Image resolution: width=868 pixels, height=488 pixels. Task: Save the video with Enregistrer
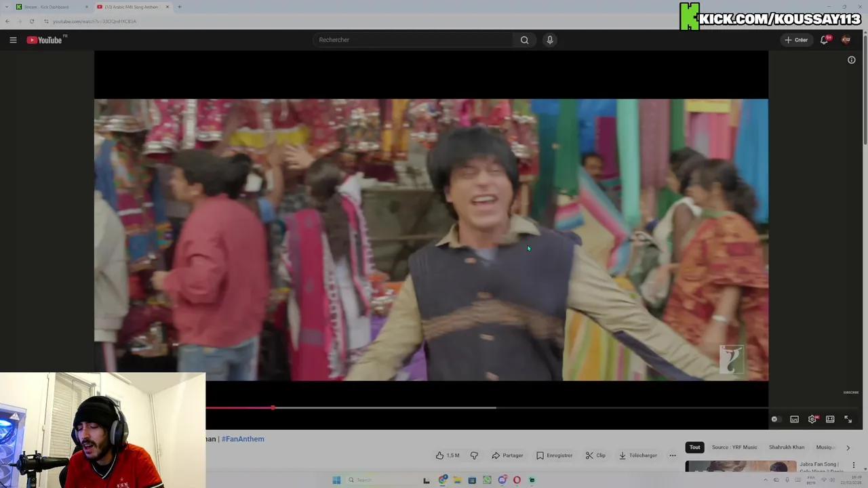click(554, 455)
